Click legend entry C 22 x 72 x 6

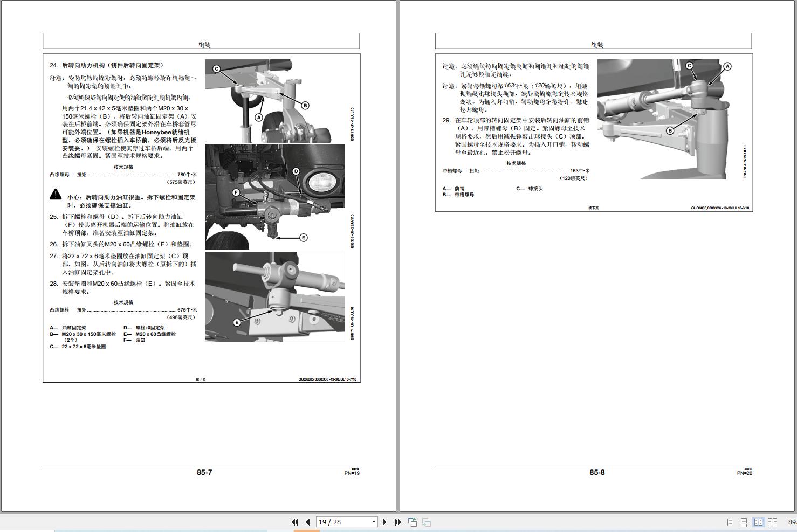coord(78,347)
